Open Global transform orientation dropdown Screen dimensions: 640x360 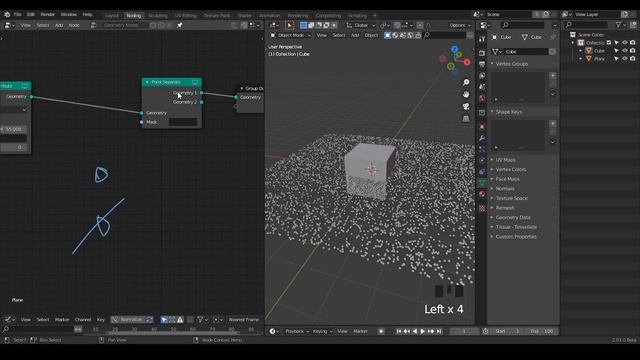pyautogui.click(x=361, y=25)
